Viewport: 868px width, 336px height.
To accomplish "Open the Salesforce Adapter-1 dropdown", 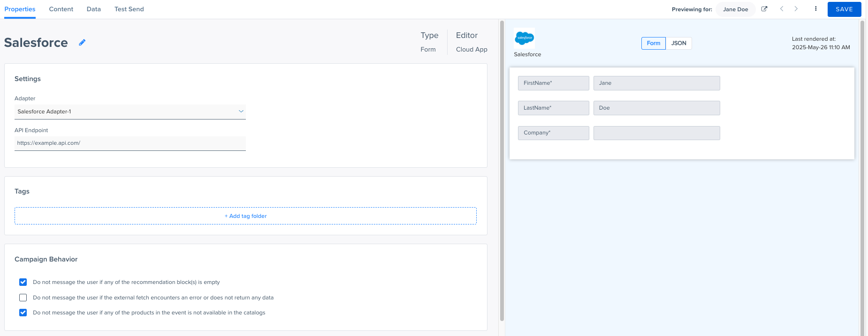I will tap(130, 112).
